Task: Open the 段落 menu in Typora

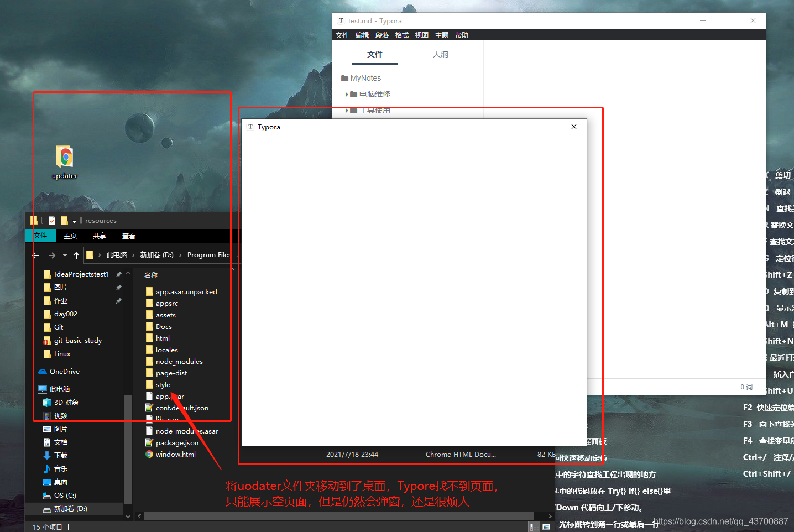Action: [x=382, y=35]
